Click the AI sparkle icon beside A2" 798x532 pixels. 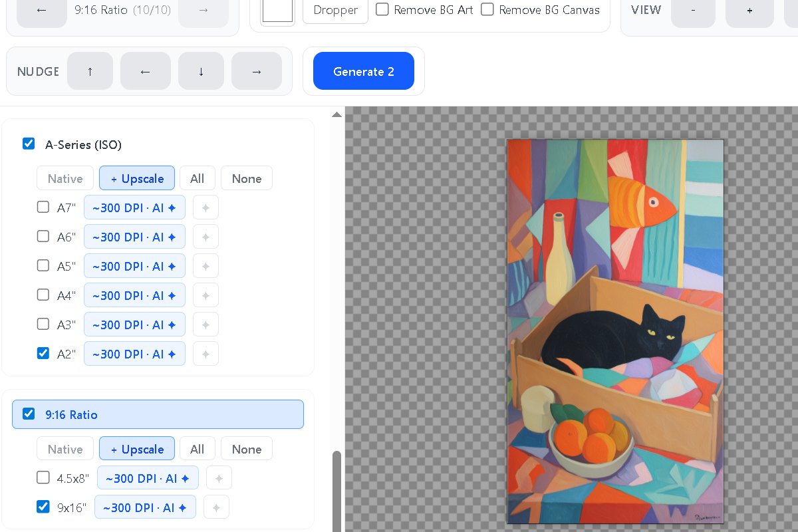pos(205,353)
